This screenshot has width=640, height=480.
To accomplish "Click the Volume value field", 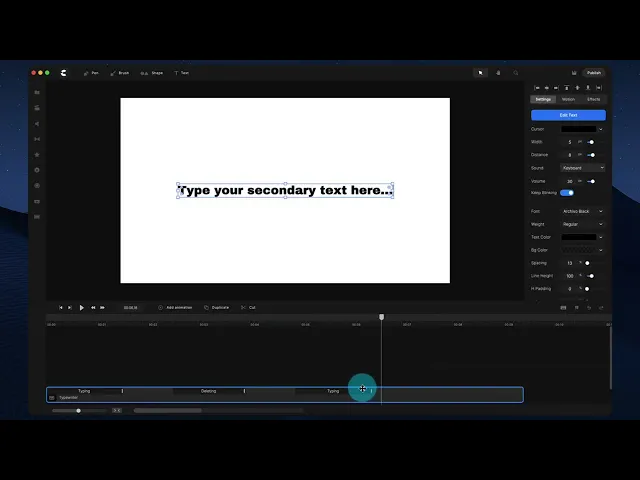I will coord(569,181).
